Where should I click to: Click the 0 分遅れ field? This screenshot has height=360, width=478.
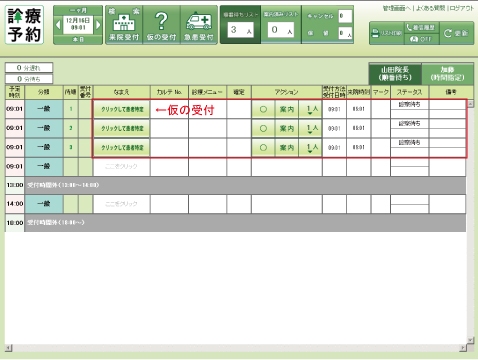tap(29, 68)
